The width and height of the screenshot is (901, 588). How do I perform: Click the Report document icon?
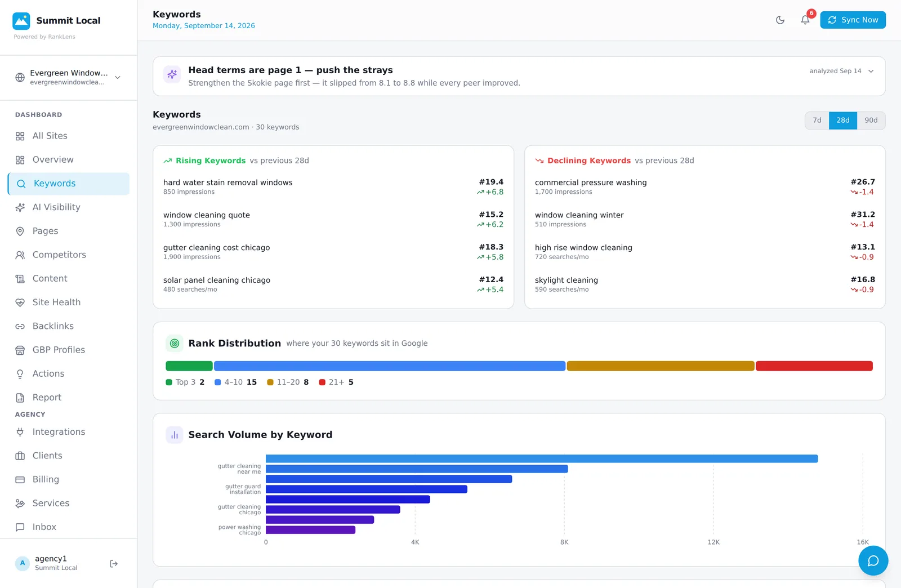[x=20, y=398]
